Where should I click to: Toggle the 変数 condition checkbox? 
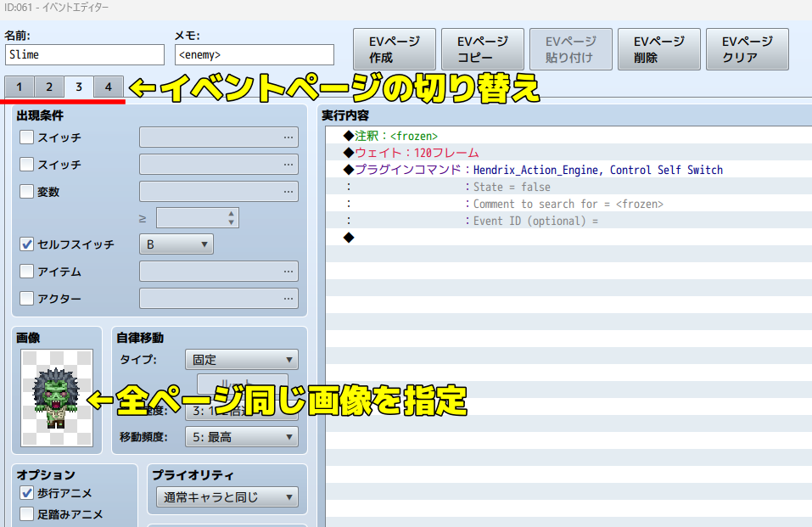click(x=27, y=192)
